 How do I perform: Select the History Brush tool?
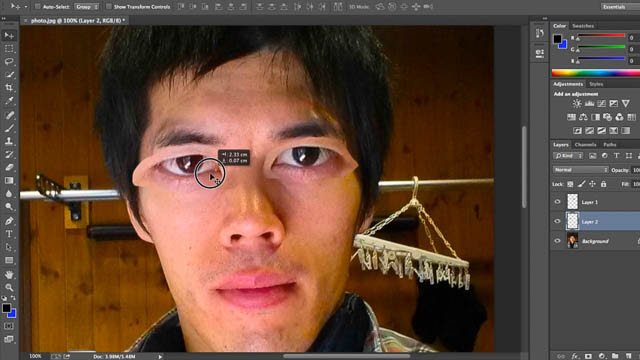click(x=9, y=154)
